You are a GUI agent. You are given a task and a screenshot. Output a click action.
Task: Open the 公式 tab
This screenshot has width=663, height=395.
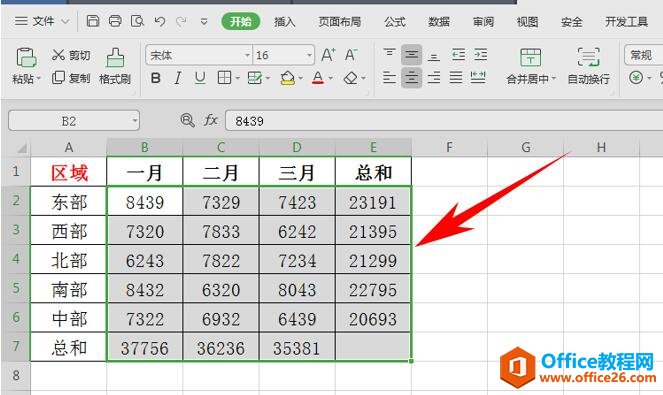[x=395, y=22]
